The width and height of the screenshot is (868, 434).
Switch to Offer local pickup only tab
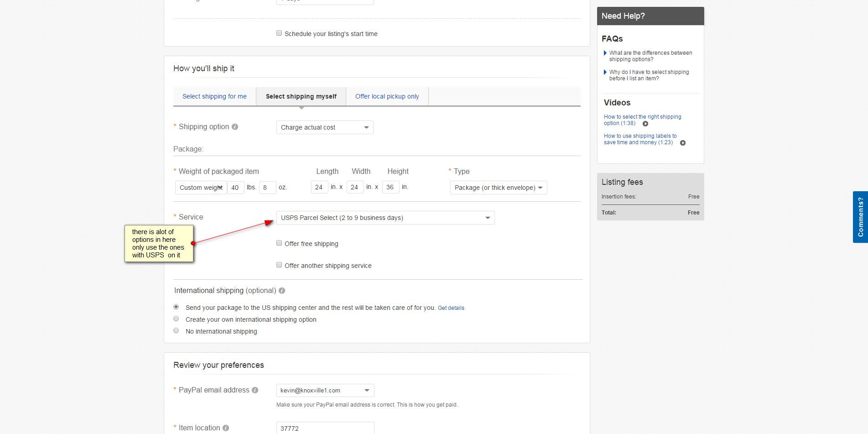pyautogui.click(x=387, y=96)
